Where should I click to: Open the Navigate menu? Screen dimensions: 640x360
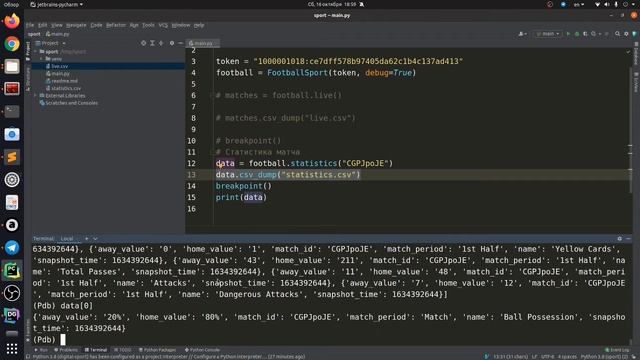coord(76,25)
